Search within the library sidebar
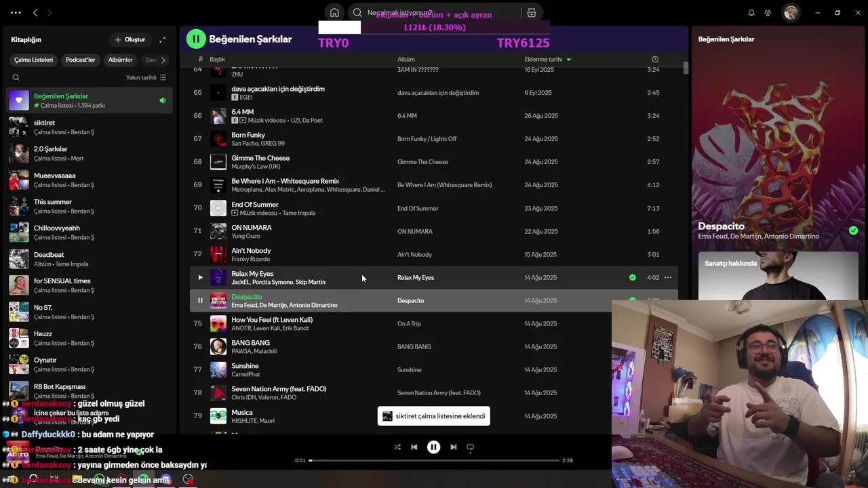Screen dimensions: 868x488 click(x=16, y=77)
